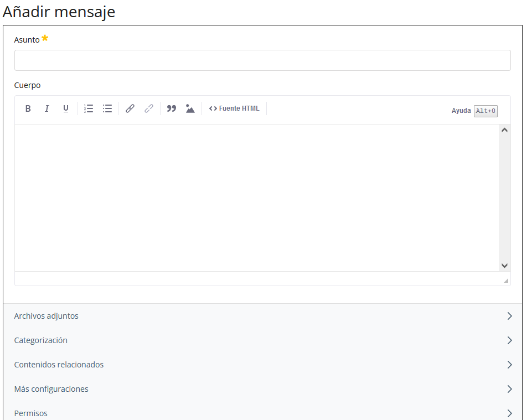This screenshot has height=420, width=532.
Task: Click inside the Cuerpo editor area
Action: point(255,196)
